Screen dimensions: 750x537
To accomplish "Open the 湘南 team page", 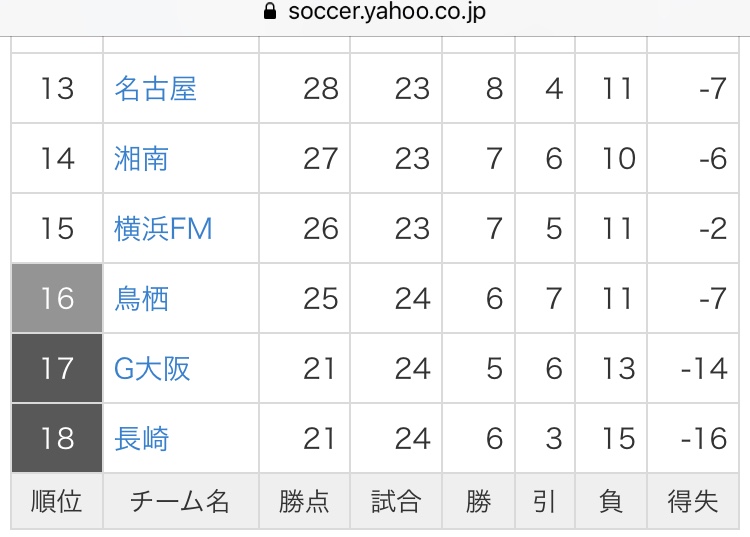I will point(141,159).
